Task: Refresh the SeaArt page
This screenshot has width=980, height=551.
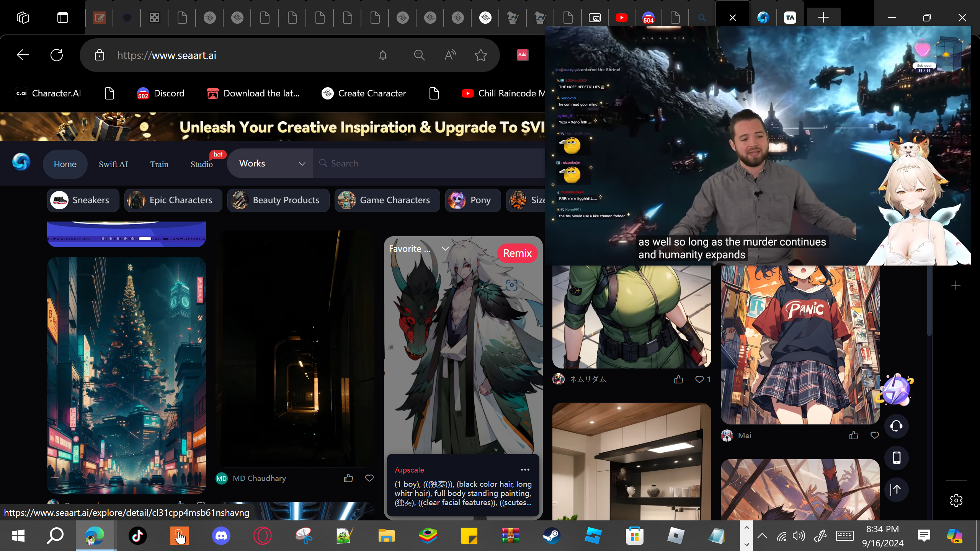Action: pos(57,55)
